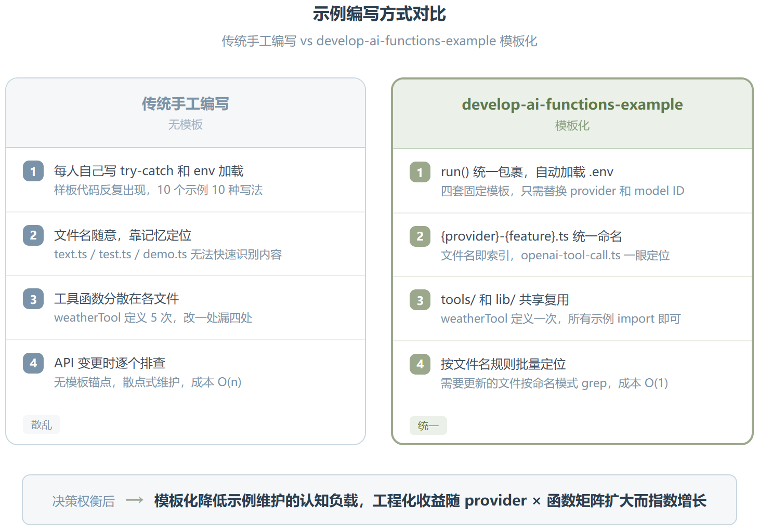This screenshot has width=759, height=532.
Task: Click text 每人自己写 try-catch 和 env 加载
Action: pyautogui.click(x=149, y=171)
